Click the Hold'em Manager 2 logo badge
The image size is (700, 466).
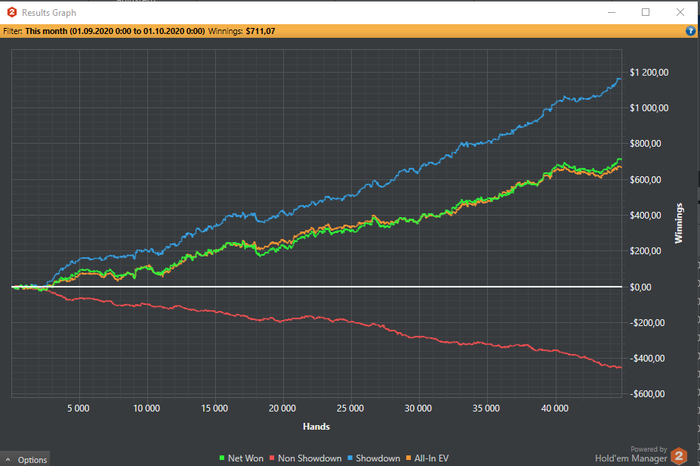[x=679, y=456]
